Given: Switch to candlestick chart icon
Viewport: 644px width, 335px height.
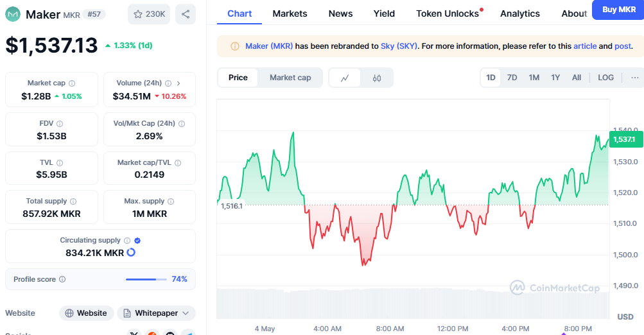Looking at the screenshot, I should click(377, 78).
